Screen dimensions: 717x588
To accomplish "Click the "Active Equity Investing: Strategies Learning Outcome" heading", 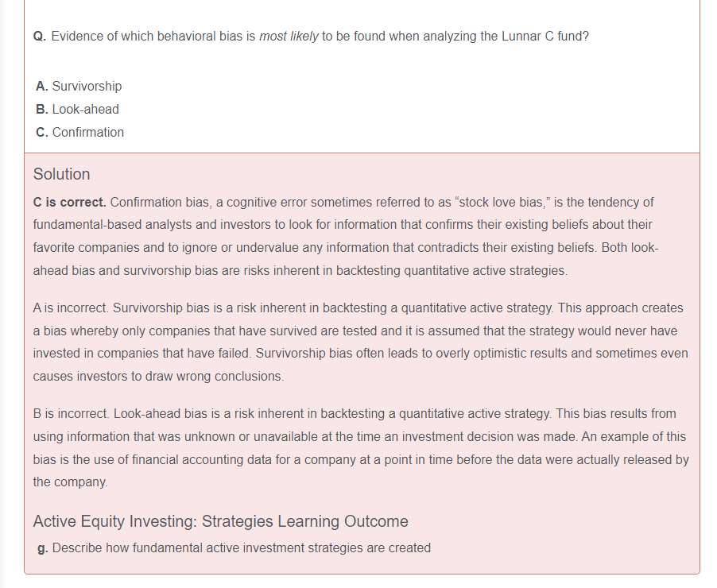I will [x=220, y=521].
